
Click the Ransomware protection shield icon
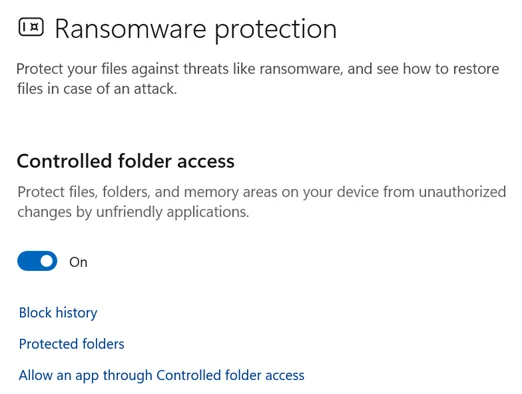tap(31, 27)
